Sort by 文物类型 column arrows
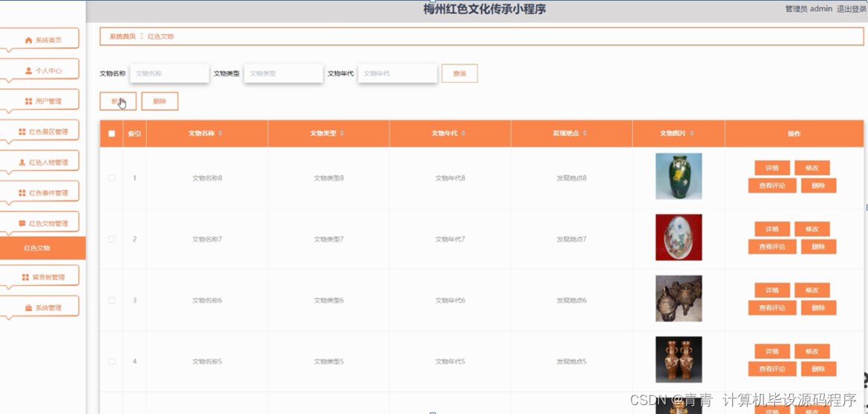The image size is (868, 414). pos(342,134)
